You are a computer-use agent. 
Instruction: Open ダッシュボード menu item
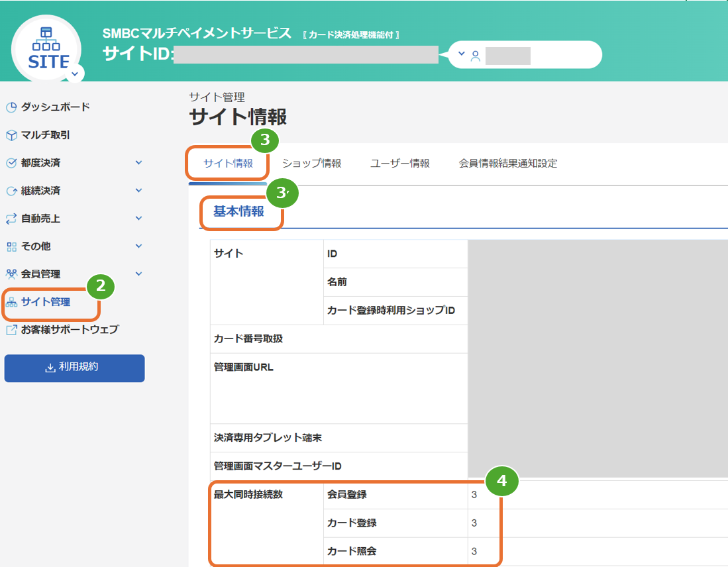[x=55, y=107]
